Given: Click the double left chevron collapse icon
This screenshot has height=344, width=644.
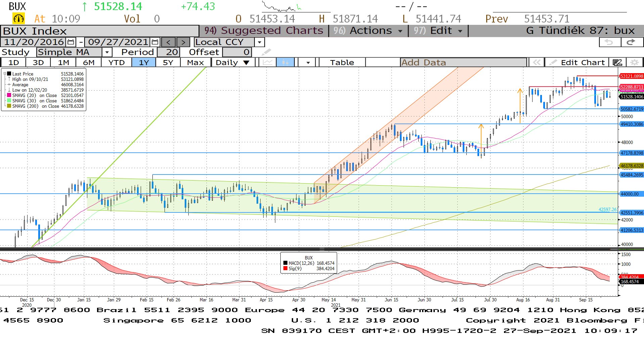Looking at the screenshot, I should click(537, 62).
